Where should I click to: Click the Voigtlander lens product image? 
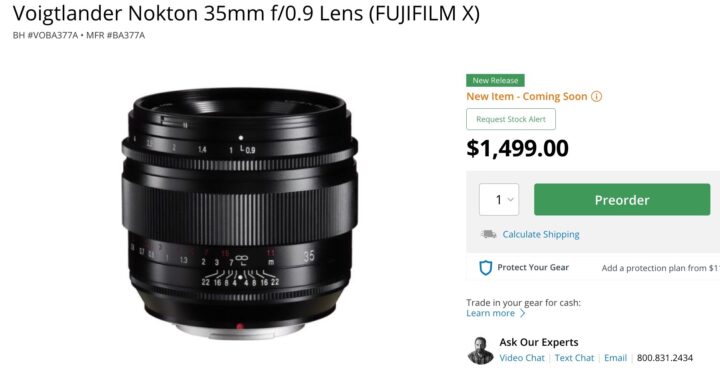(239, 213)
